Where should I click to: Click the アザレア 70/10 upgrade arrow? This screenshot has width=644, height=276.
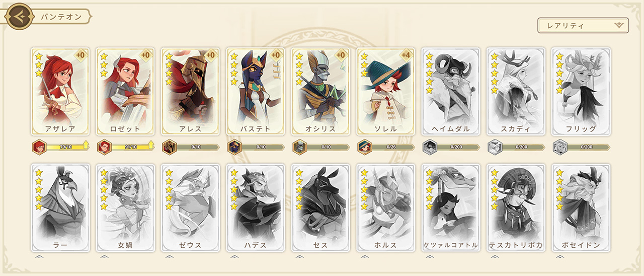(x=86, y=147)
